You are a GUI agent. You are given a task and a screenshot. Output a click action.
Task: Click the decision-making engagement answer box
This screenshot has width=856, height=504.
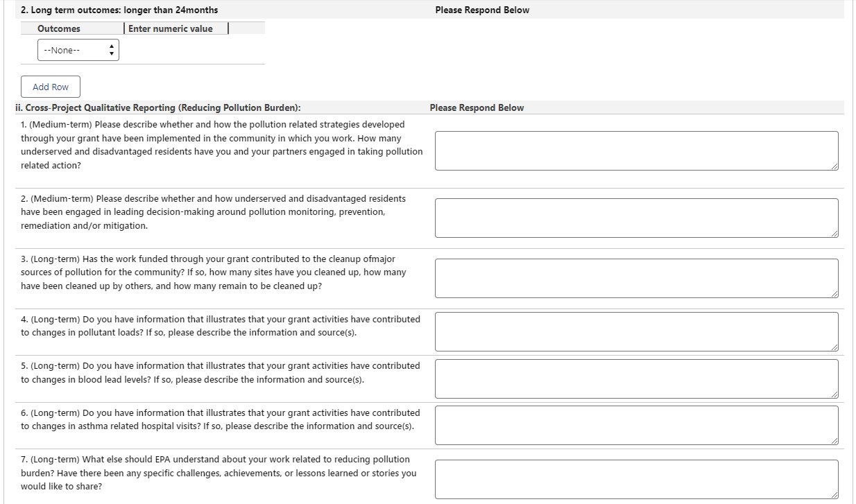[x=636, y=218]
